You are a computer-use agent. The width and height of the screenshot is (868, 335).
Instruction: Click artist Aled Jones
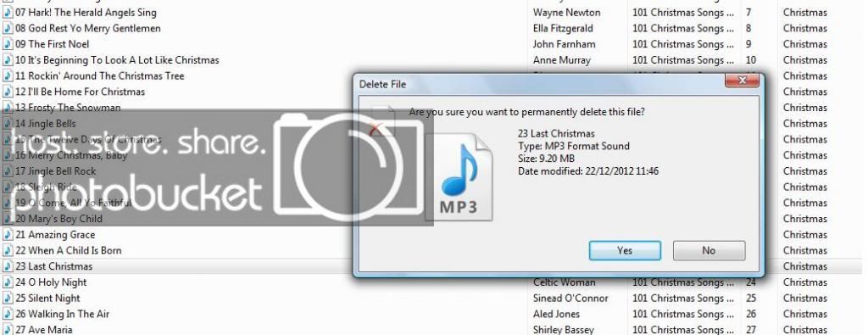click(556, 314)
